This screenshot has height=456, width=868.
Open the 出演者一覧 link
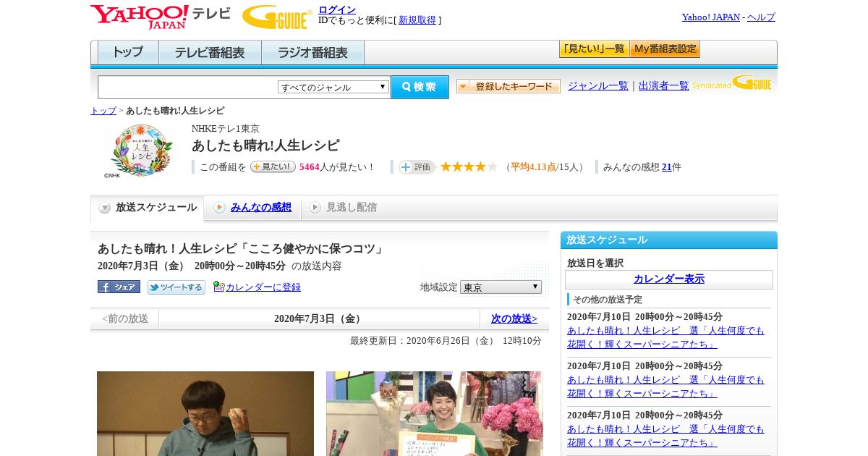pyautogui.click(x=664, y=85)
